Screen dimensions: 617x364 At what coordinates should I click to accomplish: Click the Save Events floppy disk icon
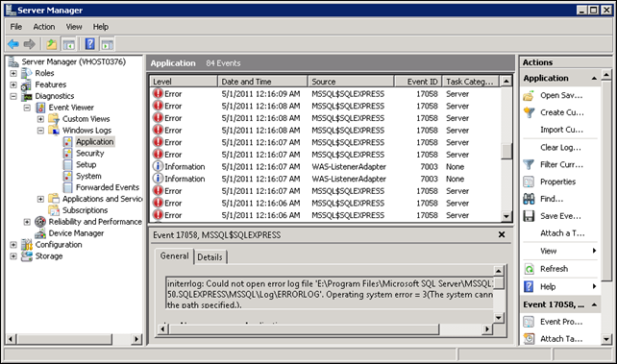pyautogui.click(x=529, y=216)
